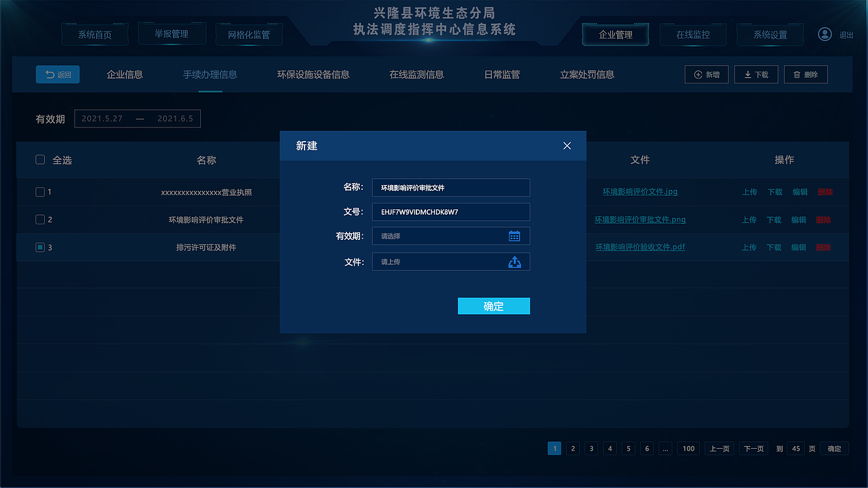Click the 新增 plus icon to add records

(x=698, y=74)
